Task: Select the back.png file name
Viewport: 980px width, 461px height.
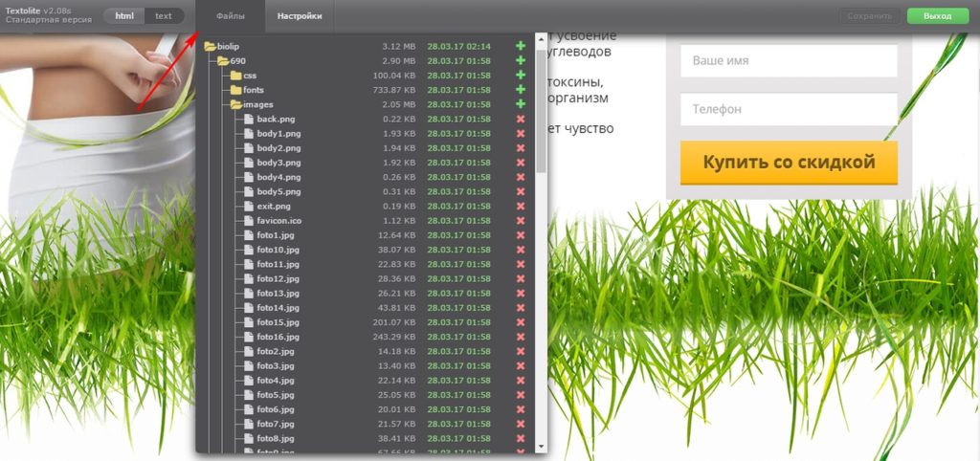Action: coord(276,119)
